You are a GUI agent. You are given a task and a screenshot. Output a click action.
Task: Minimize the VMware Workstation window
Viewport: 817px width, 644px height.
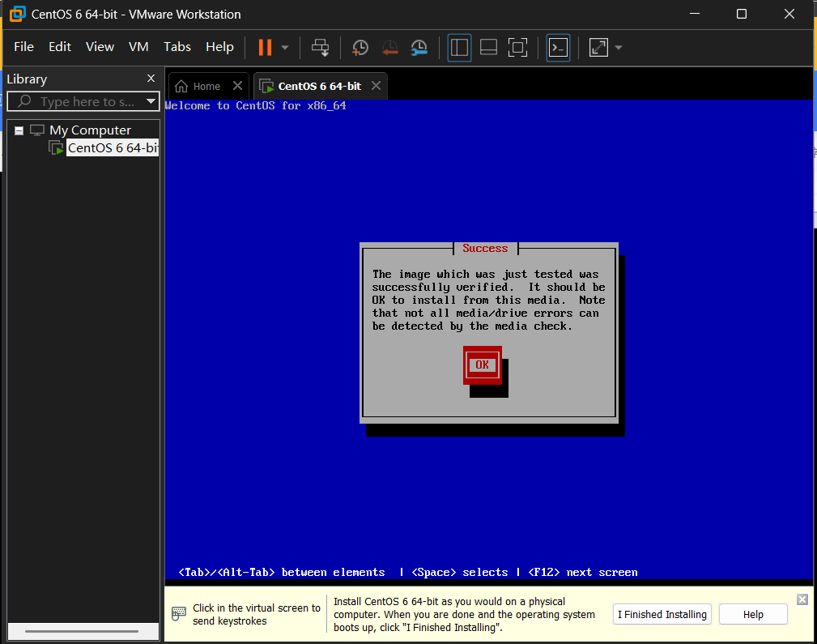695,14
